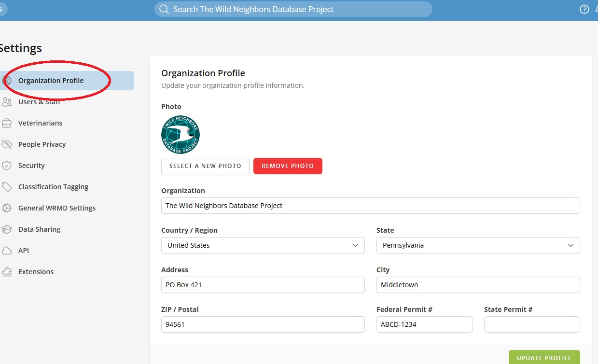Click the People Privacy crossed-eye icon

click(7, 144)
